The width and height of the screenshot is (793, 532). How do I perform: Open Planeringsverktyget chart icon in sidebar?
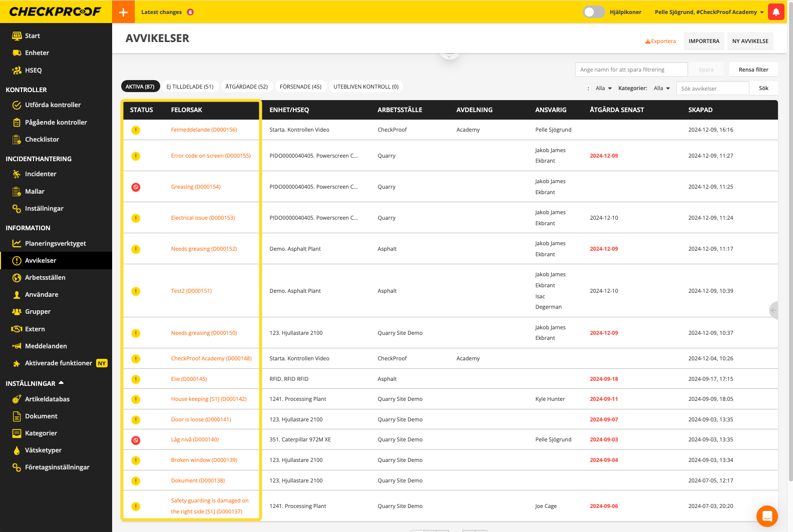pyautogui.click(x=17, y=244)
